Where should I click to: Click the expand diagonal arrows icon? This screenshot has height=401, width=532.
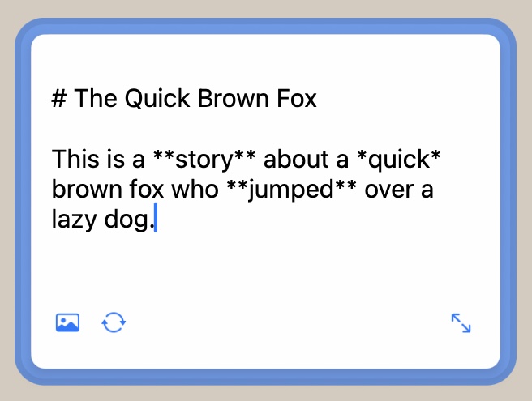tap(461, 323)
